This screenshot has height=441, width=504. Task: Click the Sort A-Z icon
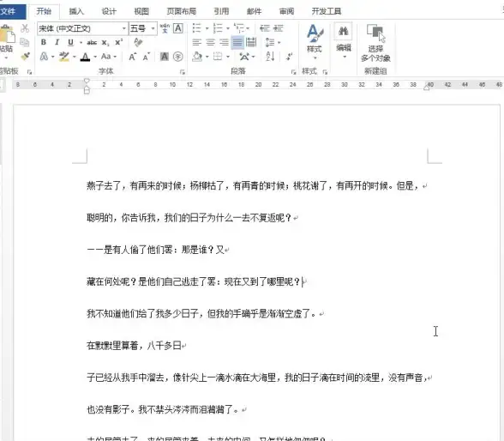pos(270,57)
